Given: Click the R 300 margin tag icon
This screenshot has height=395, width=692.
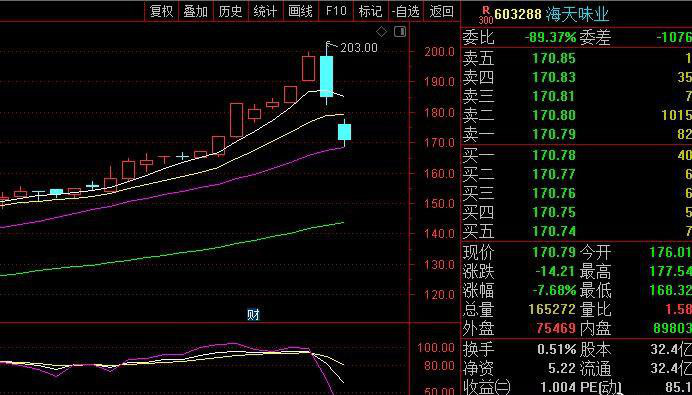Looking at the screenshot, I should click(x=486, y=14).
